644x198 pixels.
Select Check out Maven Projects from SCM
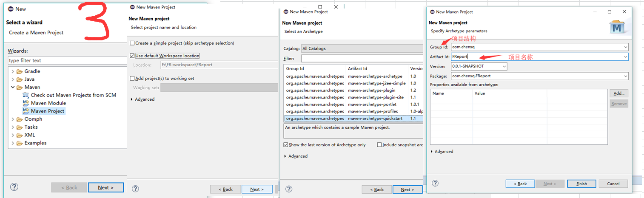[74, 95]
